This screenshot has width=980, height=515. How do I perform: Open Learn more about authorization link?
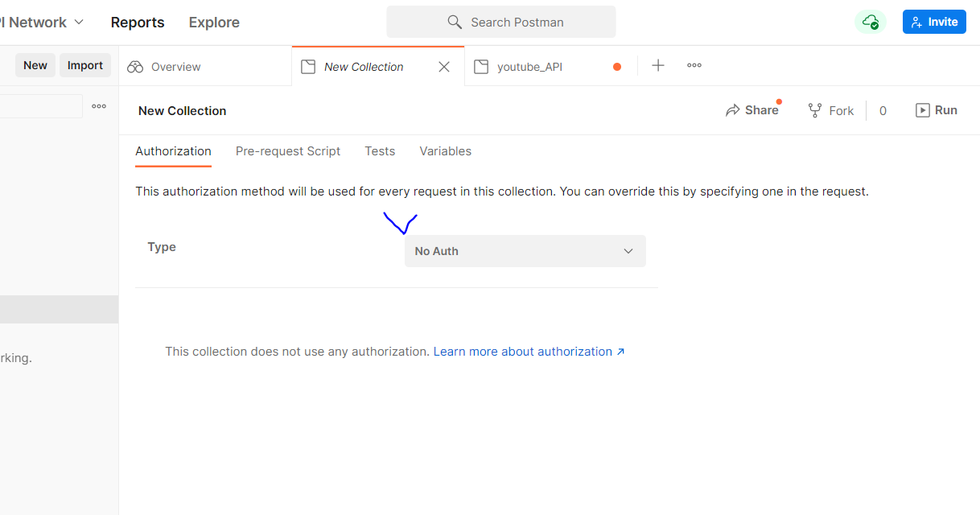(529, 352)
